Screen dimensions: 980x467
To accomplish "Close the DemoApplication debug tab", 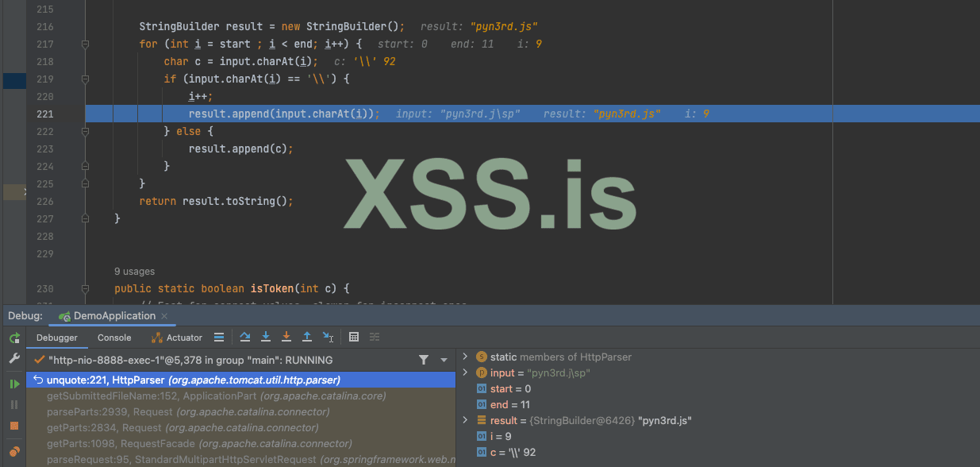I will (164, 316).
